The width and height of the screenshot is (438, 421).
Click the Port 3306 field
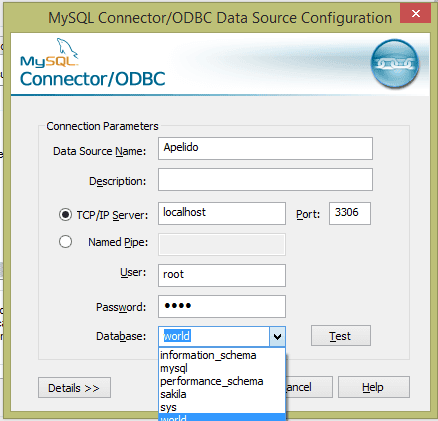click(x=350, y=213)
